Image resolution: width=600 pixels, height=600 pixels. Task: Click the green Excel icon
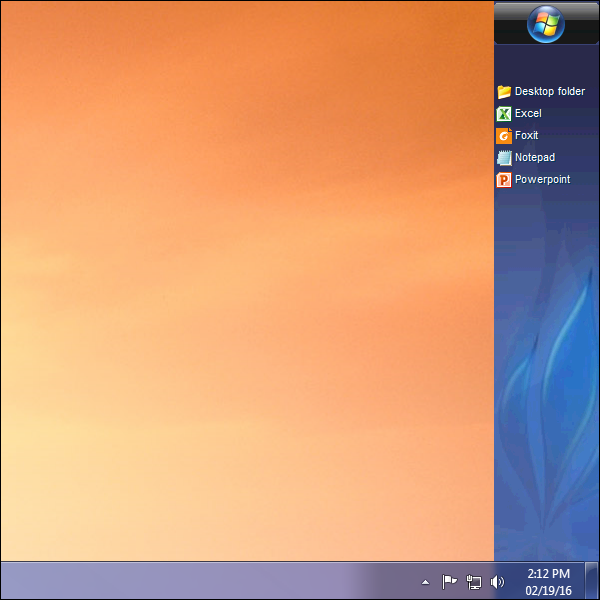pyautogui.click(x=504, y=114)
